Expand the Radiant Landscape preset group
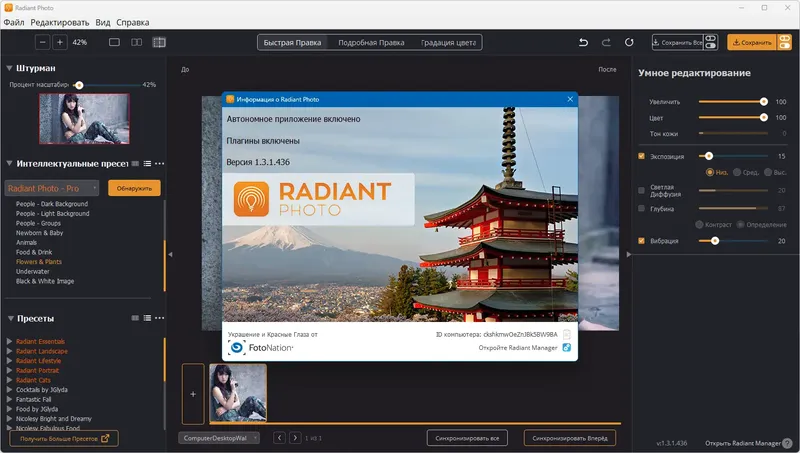The width and height of the screenshot is (800, 453). (x=9, y=351)
